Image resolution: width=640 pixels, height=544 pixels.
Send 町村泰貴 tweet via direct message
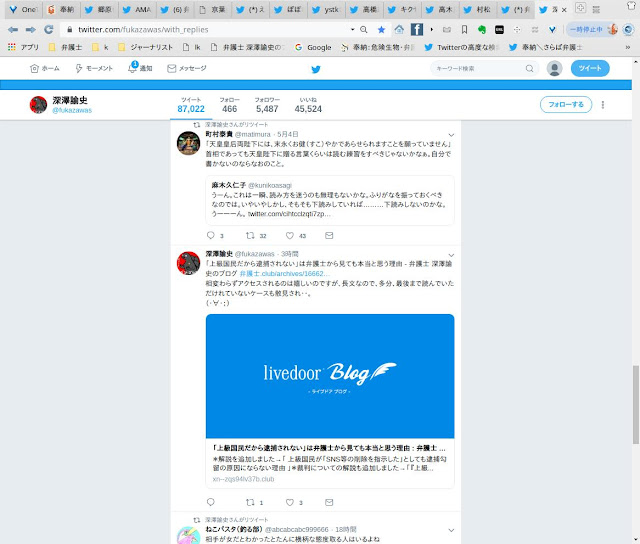click(x=329, y=235)
